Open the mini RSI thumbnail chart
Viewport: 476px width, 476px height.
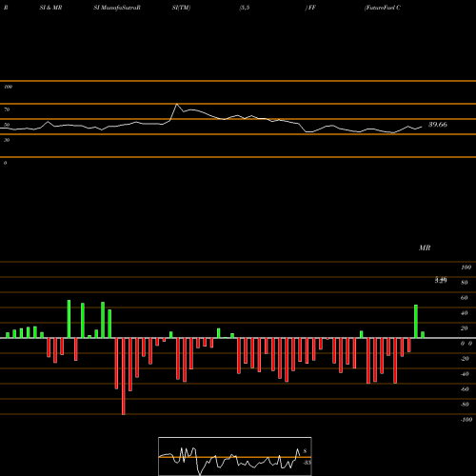(x=235, y=456)
